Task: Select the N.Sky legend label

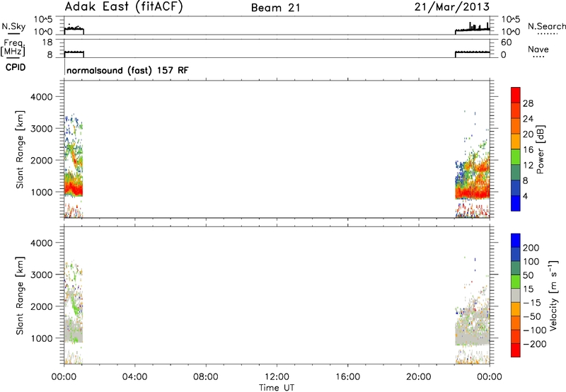Action: click(13, 26)
